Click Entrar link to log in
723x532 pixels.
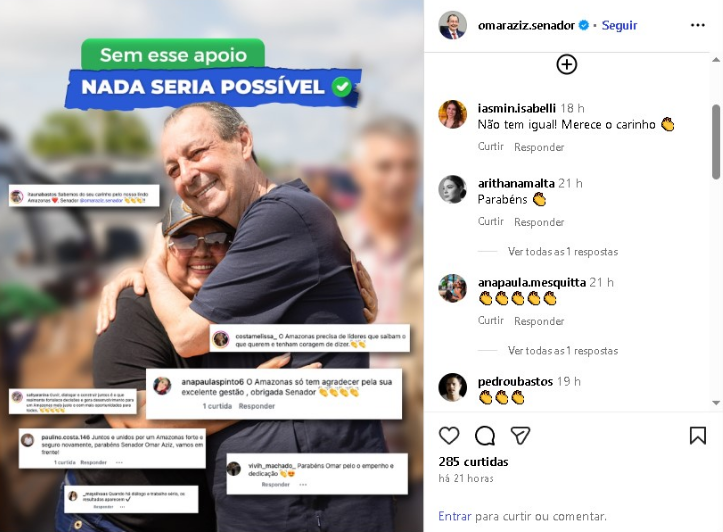(x=455, y=516)
